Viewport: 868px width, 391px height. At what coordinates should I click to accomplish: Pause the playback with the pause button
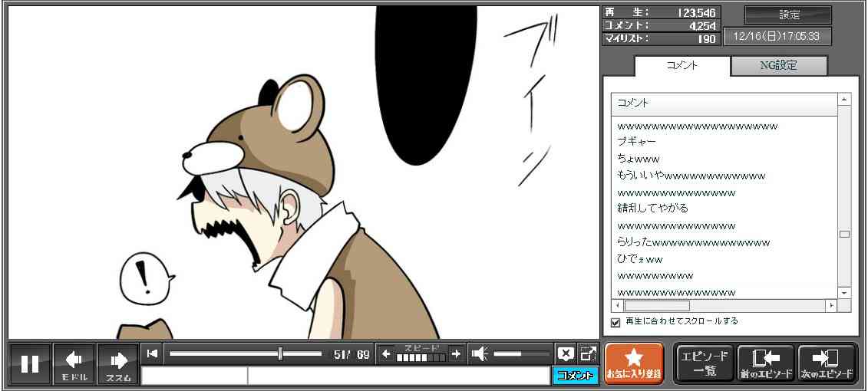30,363
